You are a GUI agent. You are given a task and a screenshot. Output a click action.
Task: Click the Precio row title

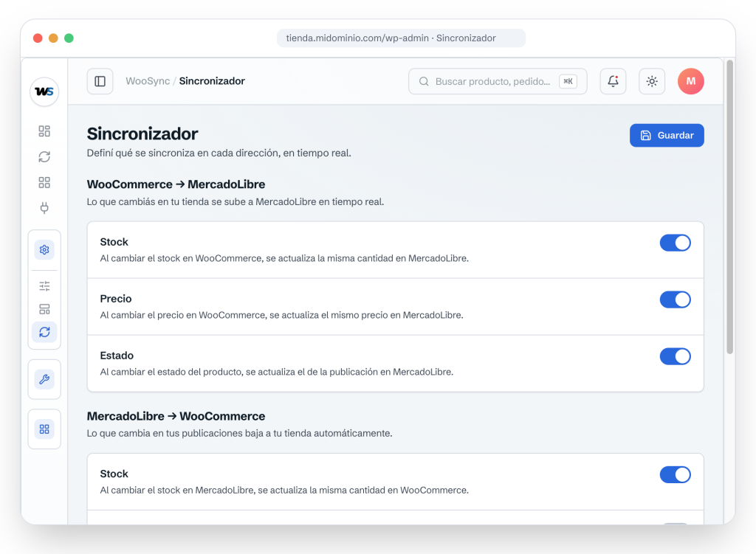click(116, 299)
